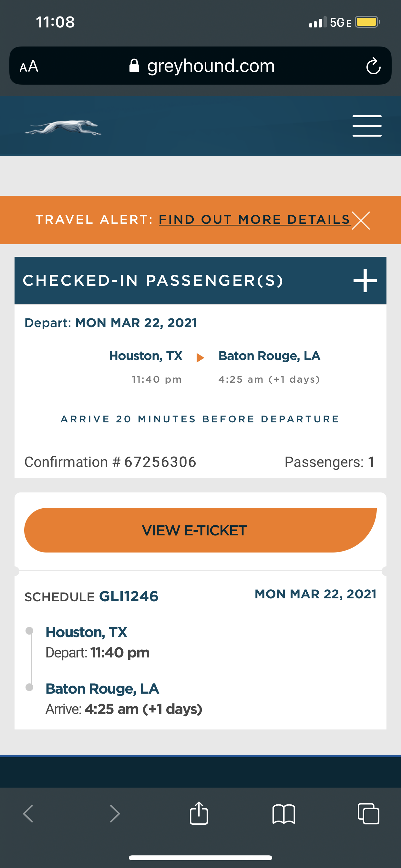This screenshot has width=401, height=868.
Task: Reload the page with refresh icon
Action: [x=373, y=66]
